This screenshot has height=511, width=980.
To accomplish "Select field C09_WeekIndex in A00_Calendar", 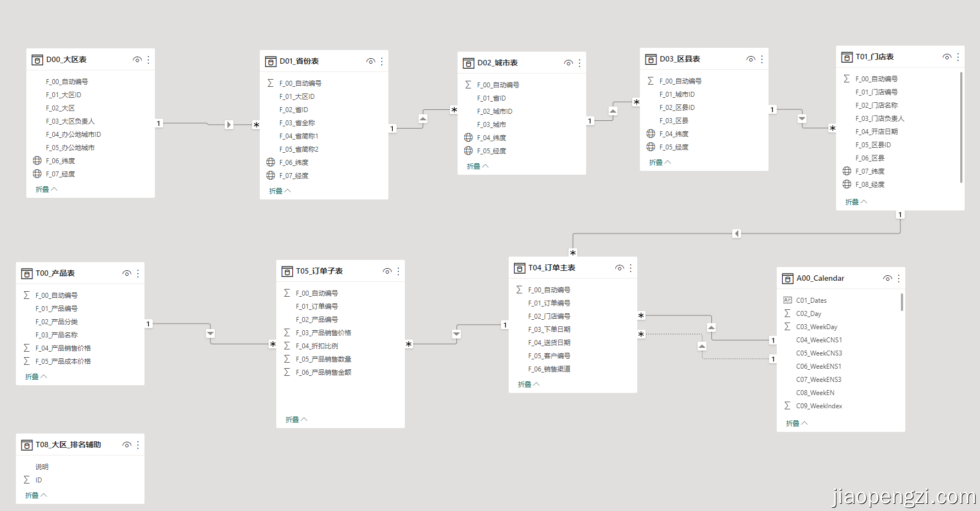I will click(x=819, y=406).
